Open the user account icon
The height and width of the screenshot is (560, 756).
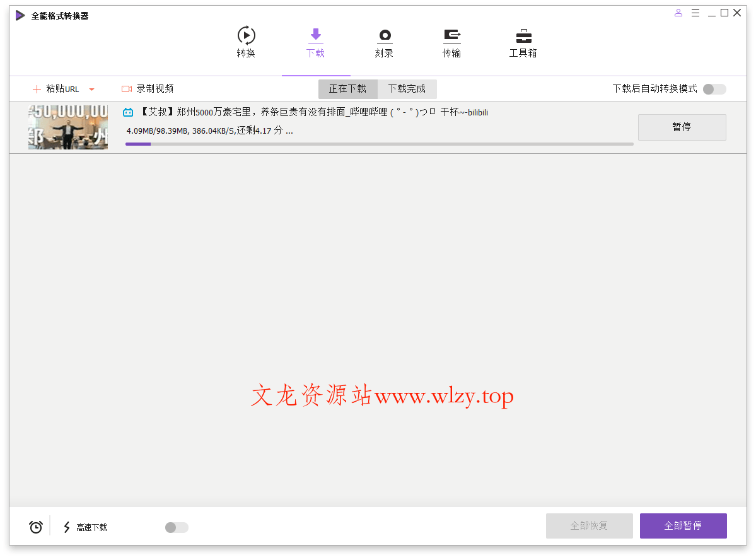(x=678, y=12)
